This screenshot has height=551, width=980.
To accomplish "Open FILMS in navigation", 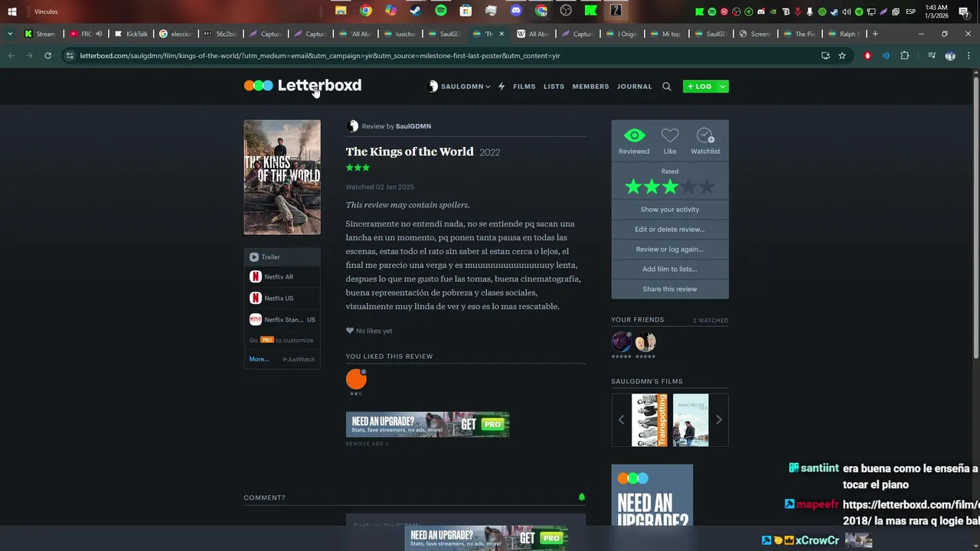I will tap(524, 86).
